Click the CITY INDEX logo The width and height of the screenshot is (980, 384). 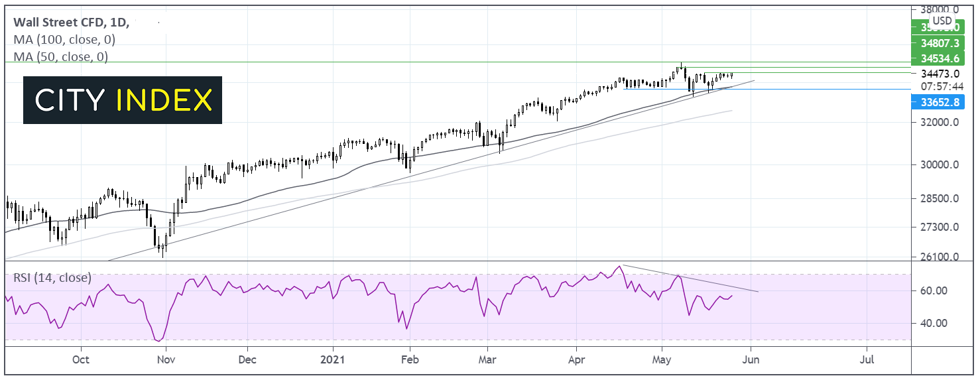(x=123, y=100)
